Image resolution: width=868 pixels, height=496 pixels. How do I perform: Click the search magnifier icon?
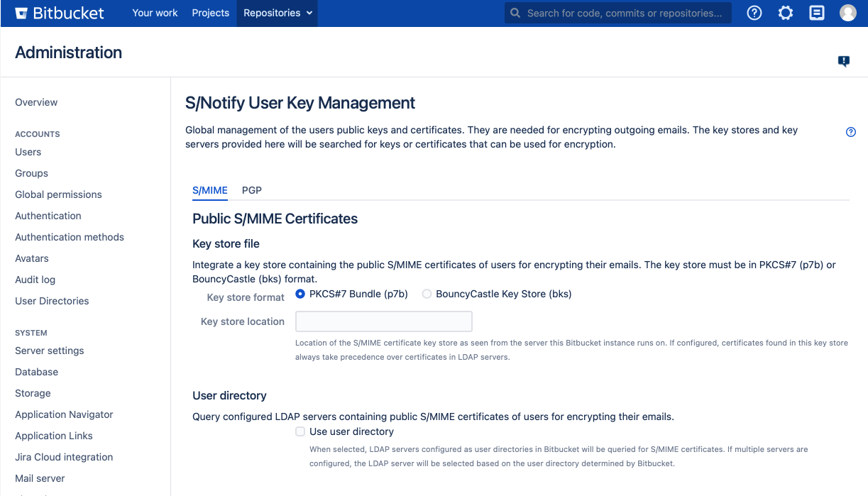[516, 13]
